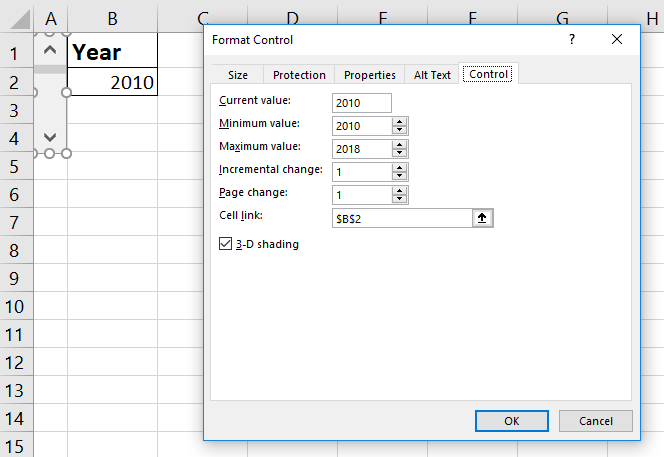Switch to the Protection tab
Viewport: 664px width, 457px height.
tap(299, 75)
